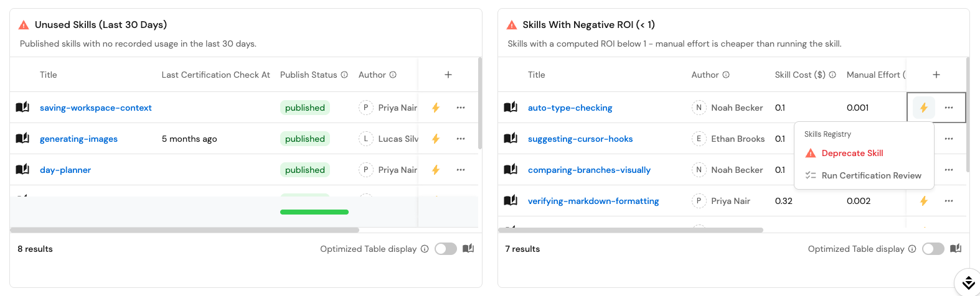Toggle Optimized Table display for Negative ROI
The image size is (980, 296).
pos(933,249)
